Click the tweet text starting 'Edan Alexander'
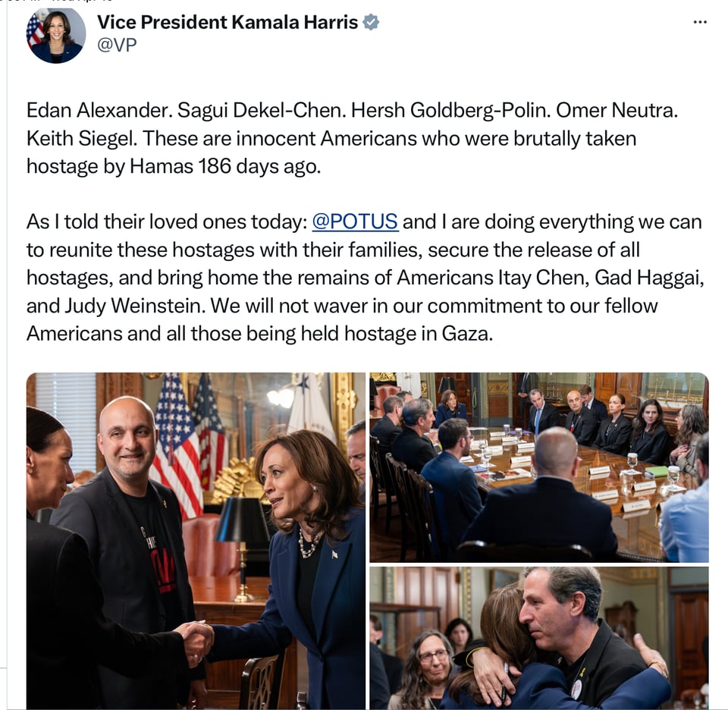Image resolution: width=728 pixels, height=710 pixels. point(352,138)
